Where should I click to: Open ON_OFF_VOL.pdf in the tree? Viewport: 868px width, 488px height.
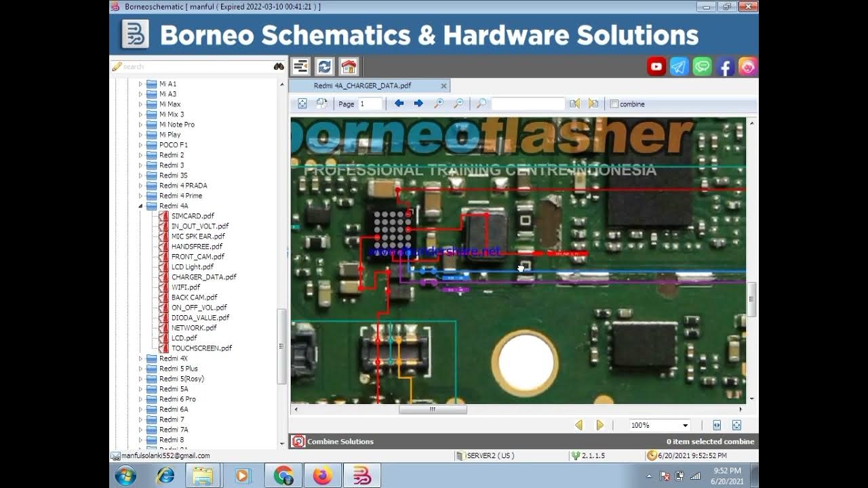(x=199, y=308)
